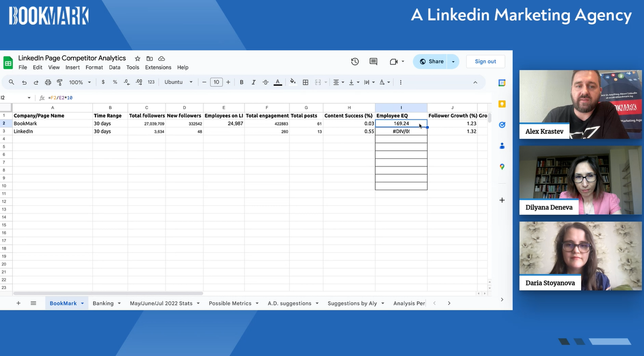The height and width of the screenshot is (356, 644).
Task: Click the Google Sheets home icon
Action: pyautogui.click(x=8, y=63)
